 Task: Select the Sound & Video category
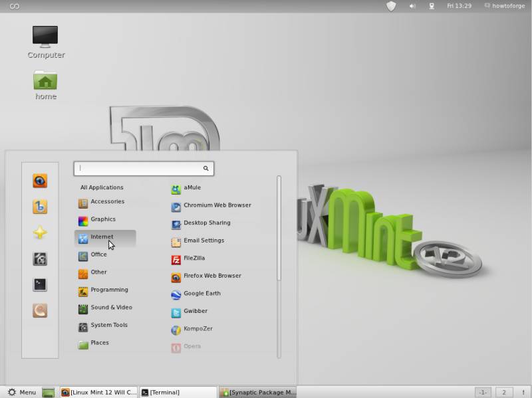[x=105, y=308]
